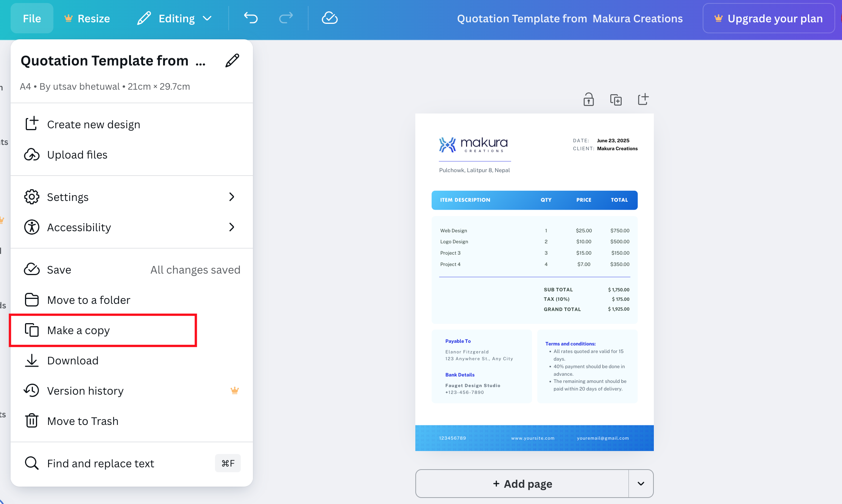Image resolution: width=842 pixels, height=504 pixels.
Task: Click www.yoursite.com in the footer
Action: pyautogui.click(x=533, y=438)
